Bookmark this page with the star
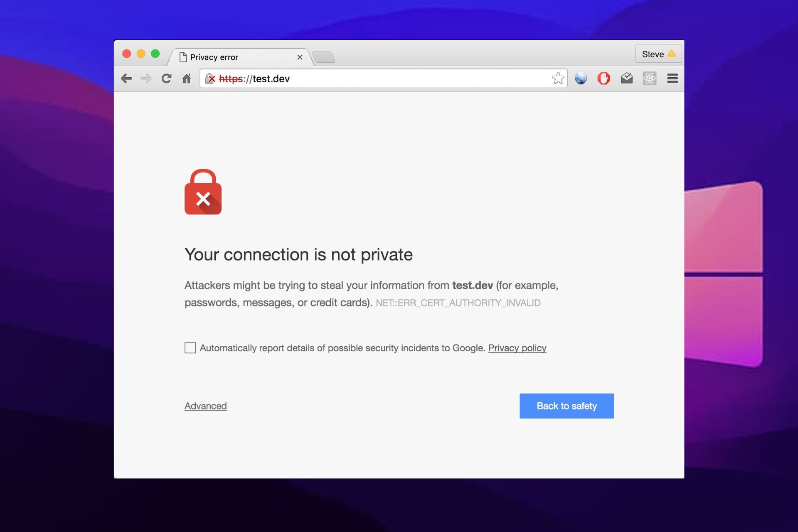798x532 pixels. [x=558, y=78]
